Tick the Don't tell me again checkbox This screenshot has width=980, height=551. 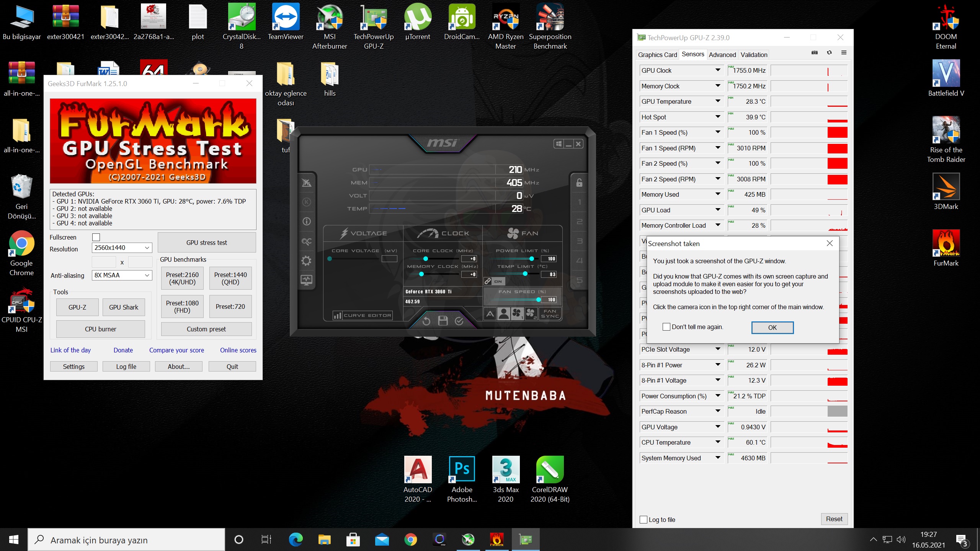[666, 327]
